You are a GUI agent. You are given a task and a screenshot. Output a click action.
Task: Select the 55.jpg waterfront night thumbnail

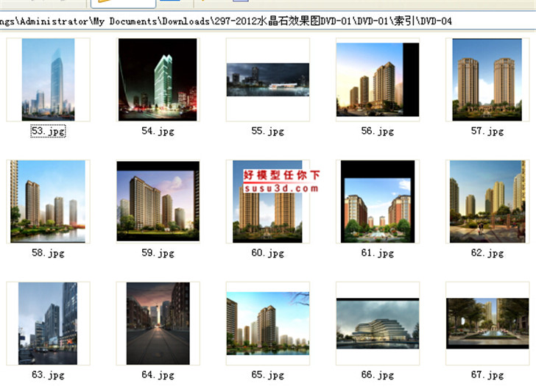[x=268, y=79]
